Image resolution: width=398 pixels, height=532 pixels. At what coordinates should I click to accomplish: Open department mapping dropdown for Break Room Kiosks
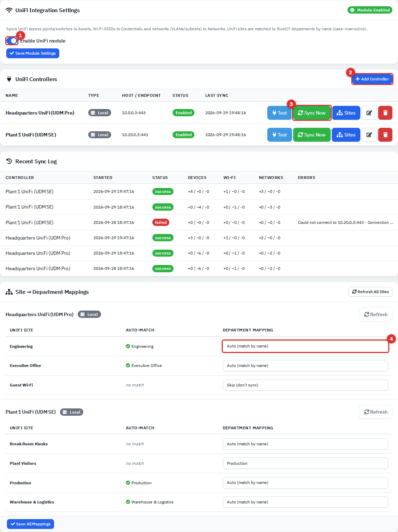pyautogui.click(x=305, y=444)
